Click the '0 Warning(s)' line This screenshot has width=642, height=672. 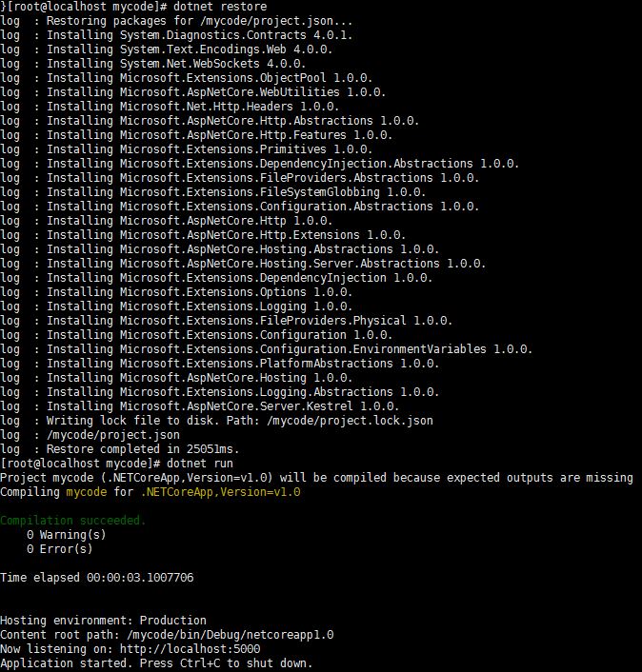66,535
